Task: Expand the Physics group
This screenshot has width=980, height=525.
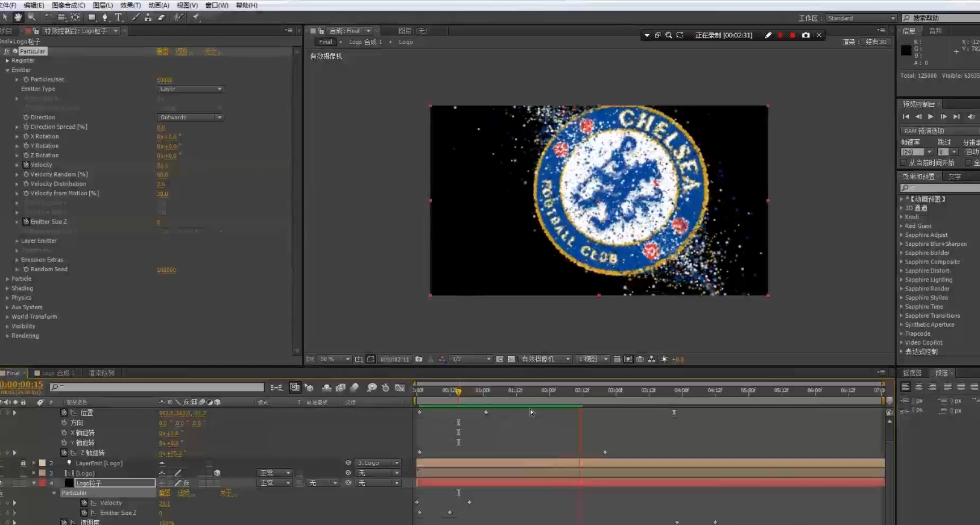Action: (x=7, y=298)
